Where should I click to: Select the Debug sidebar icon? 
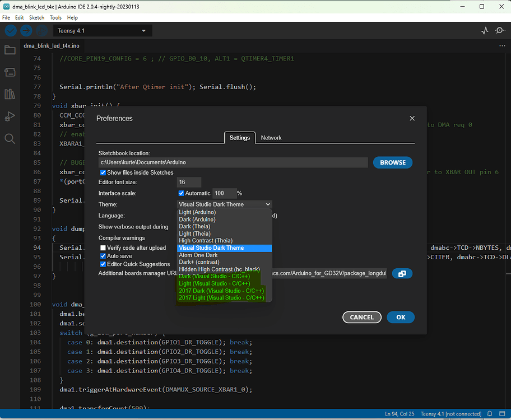[x=10, y=116]
